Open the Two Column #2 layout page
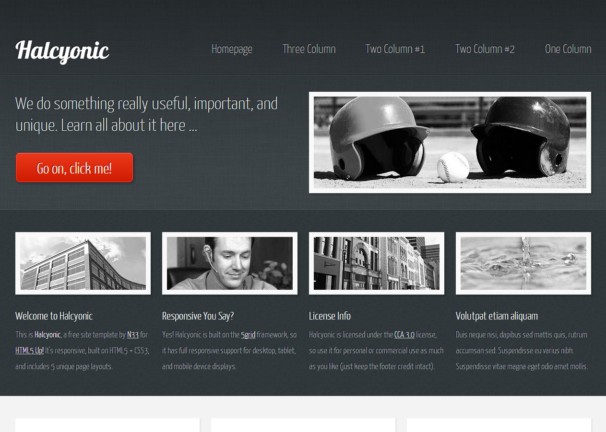 point(485,49)
